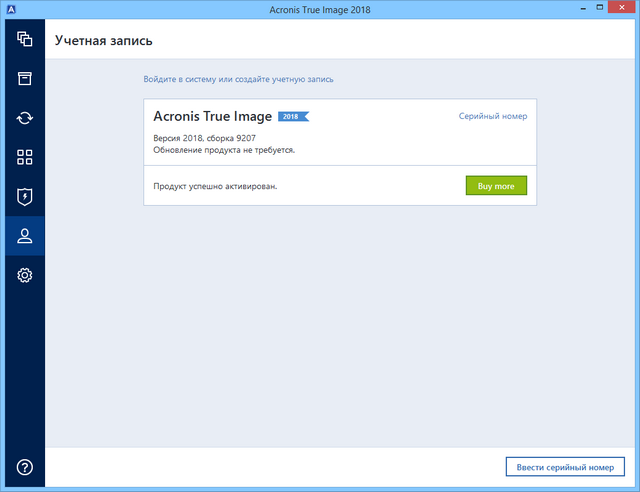Viewport: 640px width, 492px height.
Task: Open the Tools grid icon
Action: tap(24, 157)
